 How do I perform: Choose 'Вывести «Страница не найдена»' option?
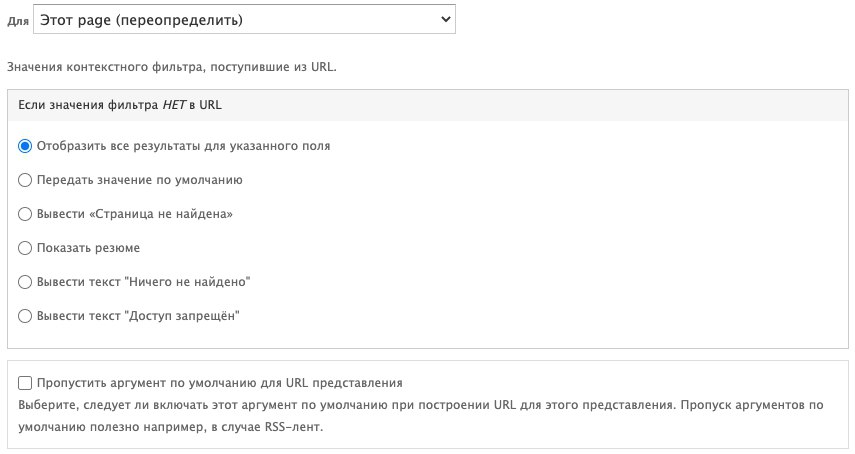[x=25, y=214]
